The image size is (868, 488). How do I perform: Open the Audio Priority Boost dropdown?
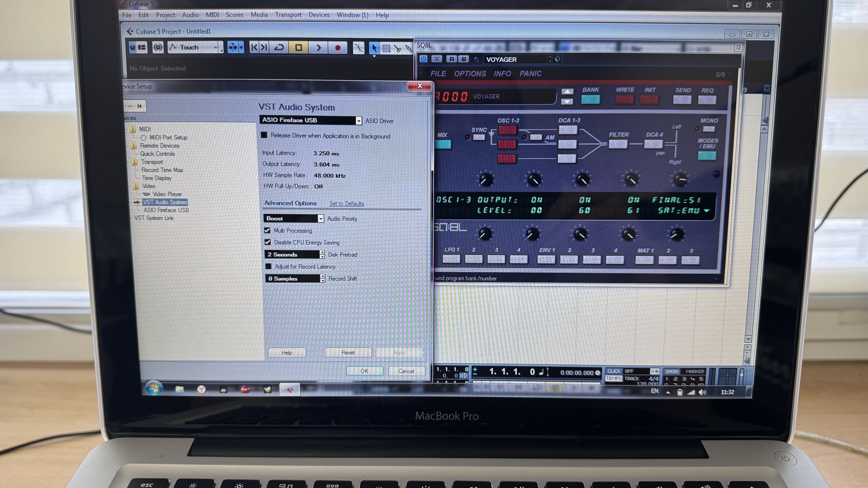pyautogui.click(x=320, y=219)
